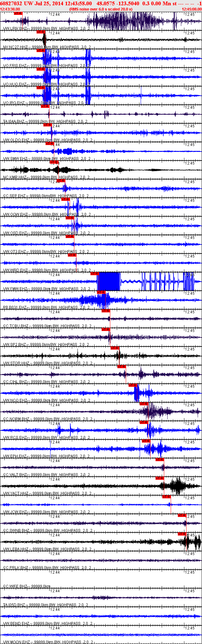The width and height of the screenshot is (202, 644).
Task: Select the UW RCS EHZ station label
Action: (15, 438)
